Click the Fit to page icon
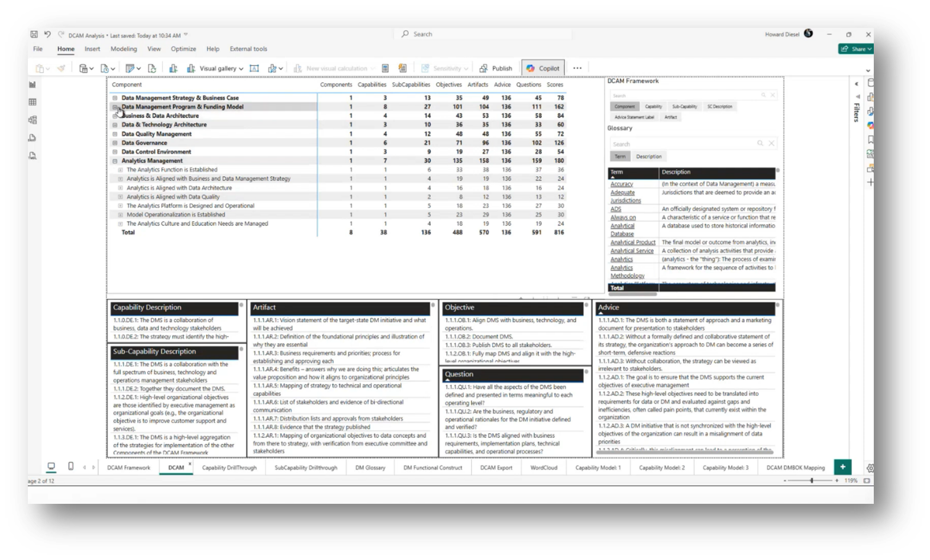The image size is (930, 560). (867, 481)
